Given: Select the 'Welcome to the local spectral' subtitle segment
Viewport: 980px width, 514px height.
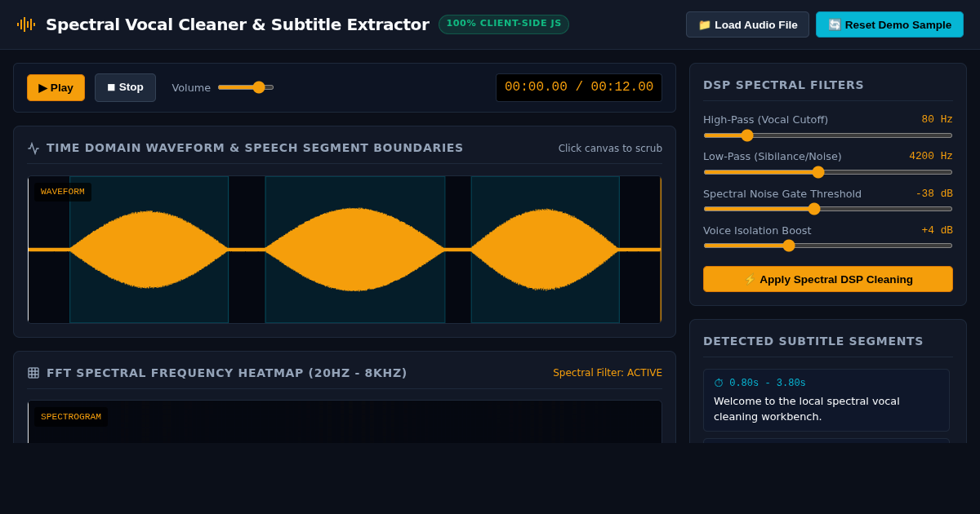Looking at the screenshot, I should pos(826,400).
